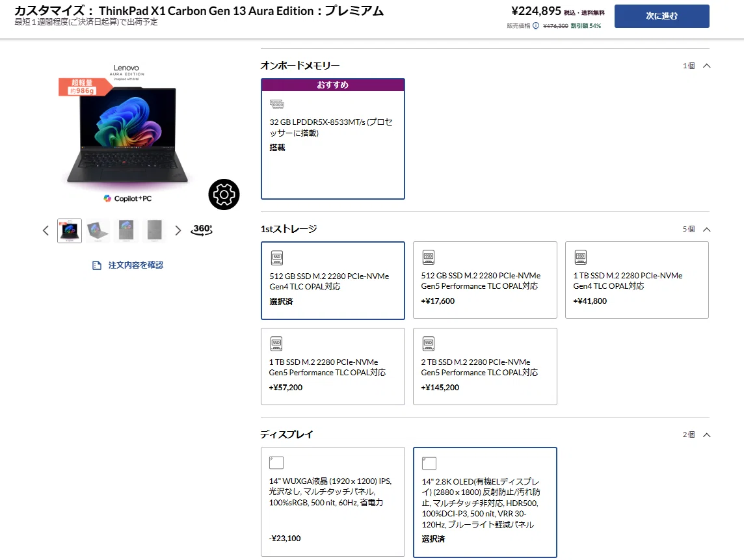Click the document icon next to 注文内容を確認
The width and height of the screenshot is (744, 560).
[x=97, y=265]
